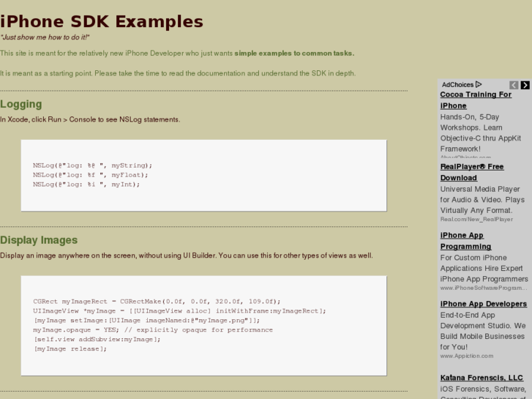Click the [myImage release] code line

[x=70, y=349]
